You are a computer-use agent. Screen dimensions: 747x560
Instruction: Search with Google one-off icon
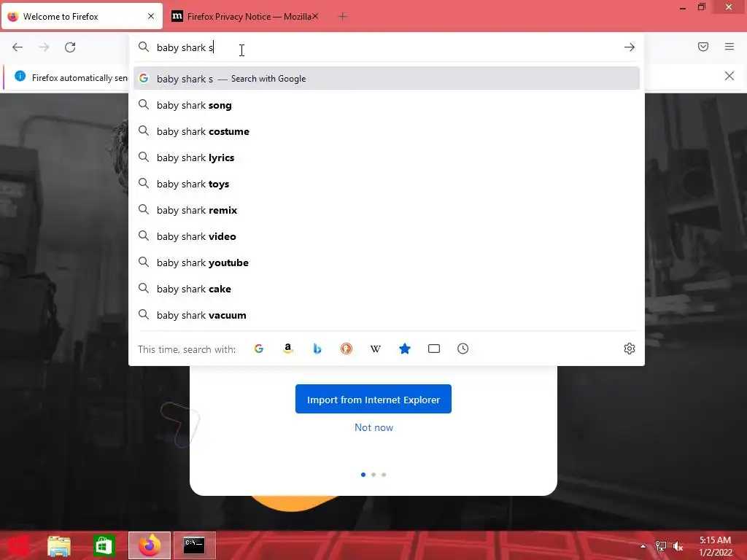pos(259,349)
